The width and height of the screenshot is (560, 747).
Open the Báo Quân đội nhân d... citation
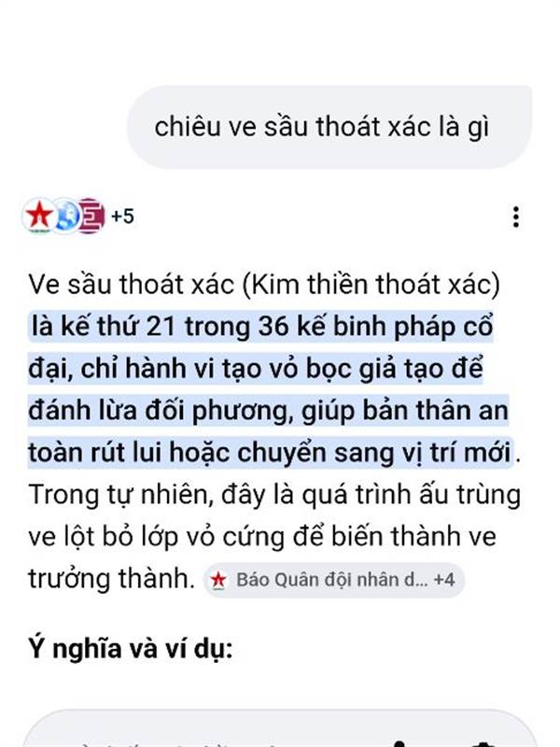(x=332, y=580)
